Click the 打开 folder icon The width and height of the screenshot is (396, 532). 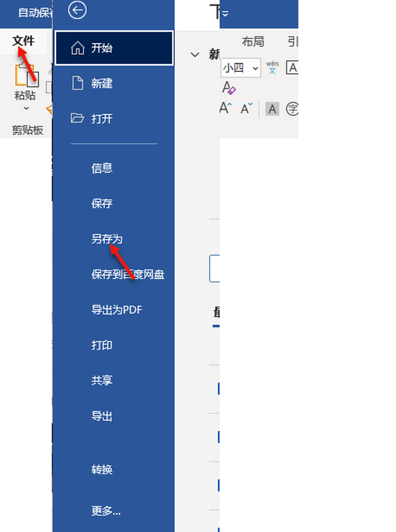tap(78, 118)
